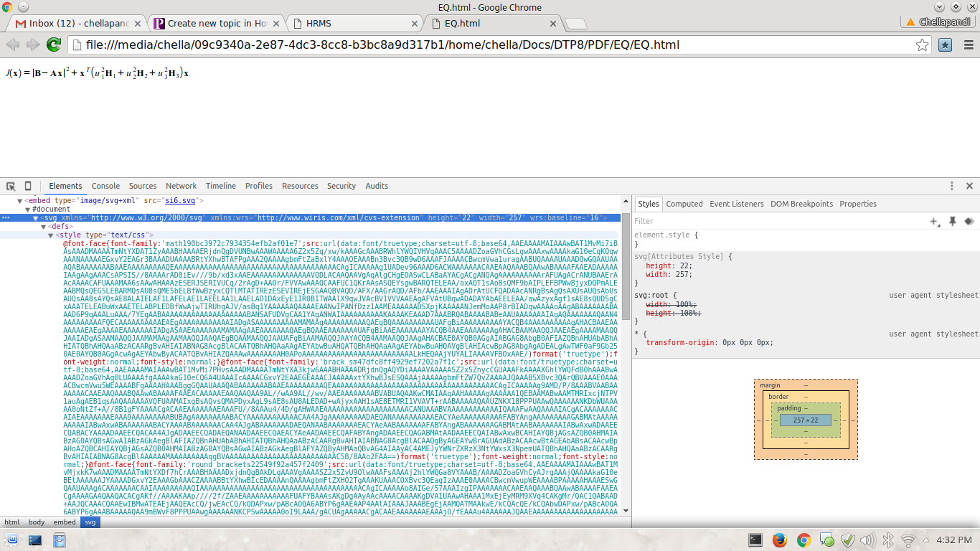Open DevTools more options menu
980x551 pixels.
point(951,186)
